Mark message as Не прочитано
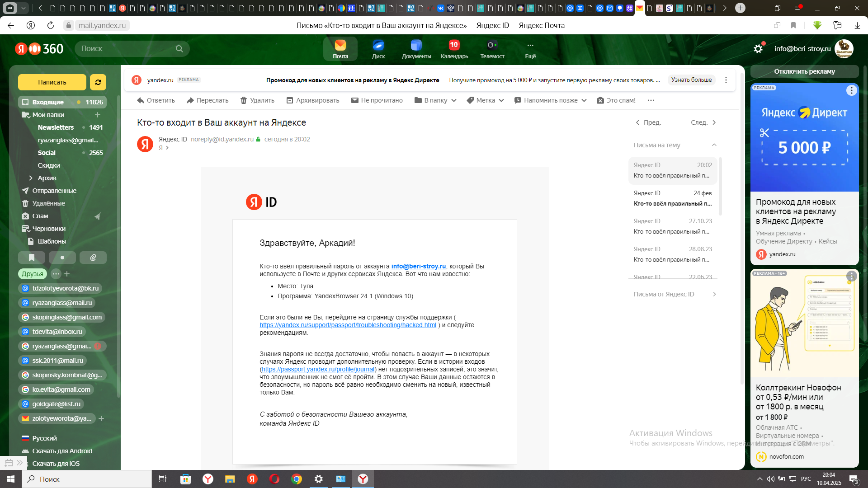This screenshot has height=488, width=868. pyautogui.click(x=377, y=100)
